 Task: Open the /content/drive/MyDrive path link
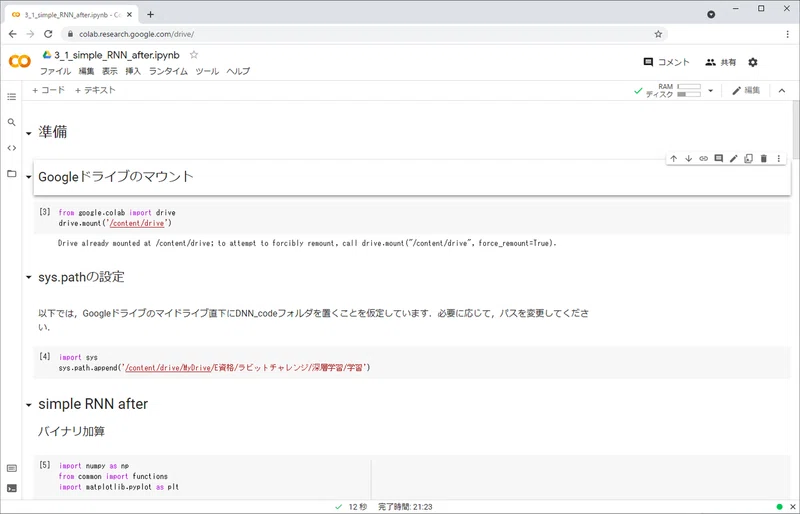[x=168, y=368]
